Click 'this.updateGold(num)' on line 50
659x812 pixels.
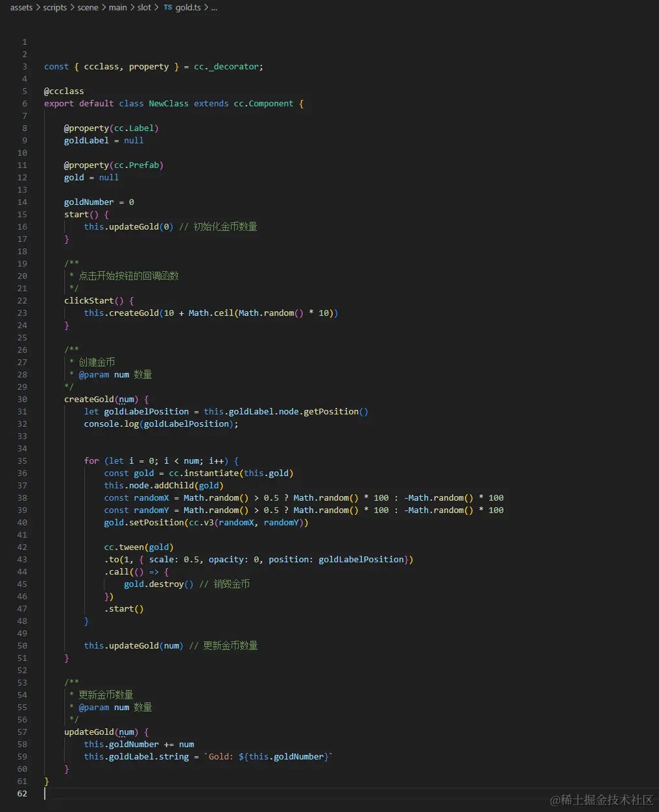(x=134, y=646)
